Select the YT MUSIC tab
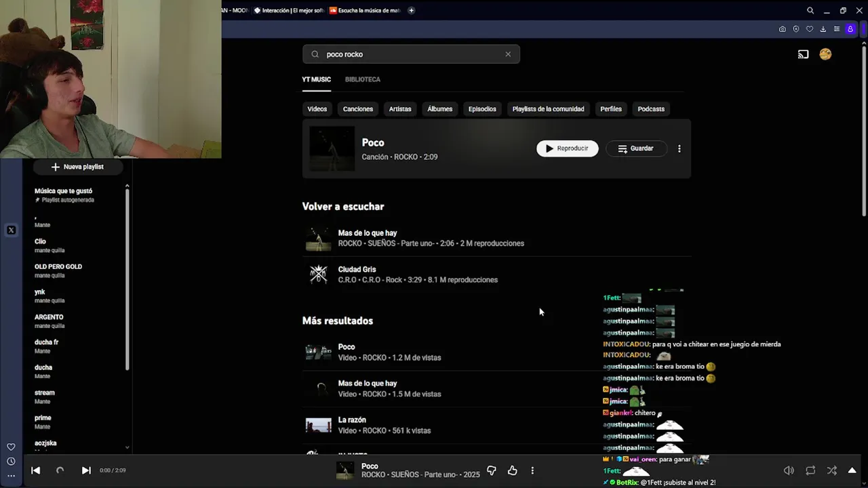This screenshot has width=868, height=488. tap(317, 79)
